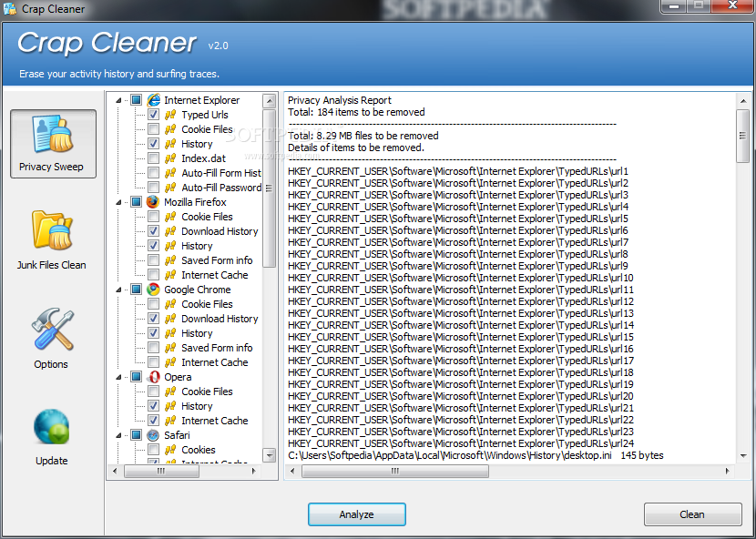Click the report horizontal scroll right arrow

tap(728, 471)
